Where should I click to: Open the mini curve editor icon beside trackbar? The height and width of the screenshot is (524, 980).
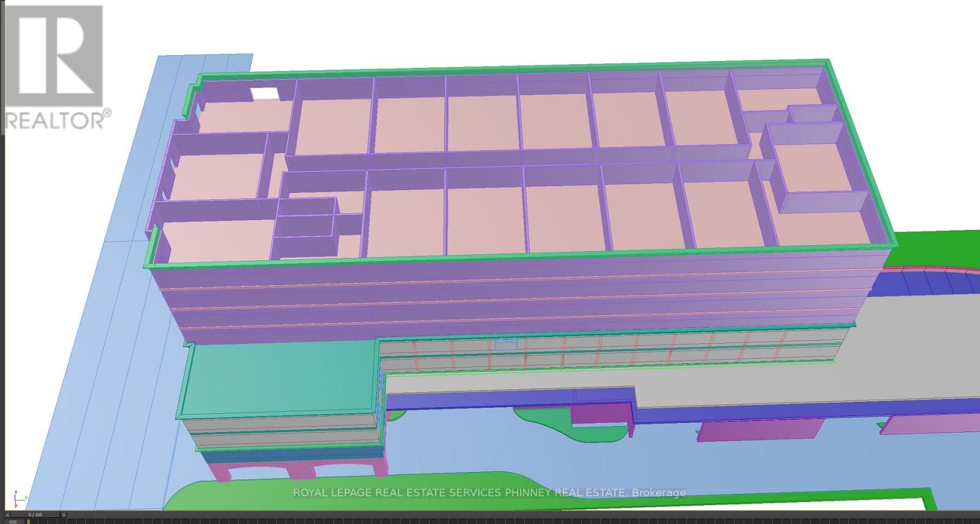point(13,522)
